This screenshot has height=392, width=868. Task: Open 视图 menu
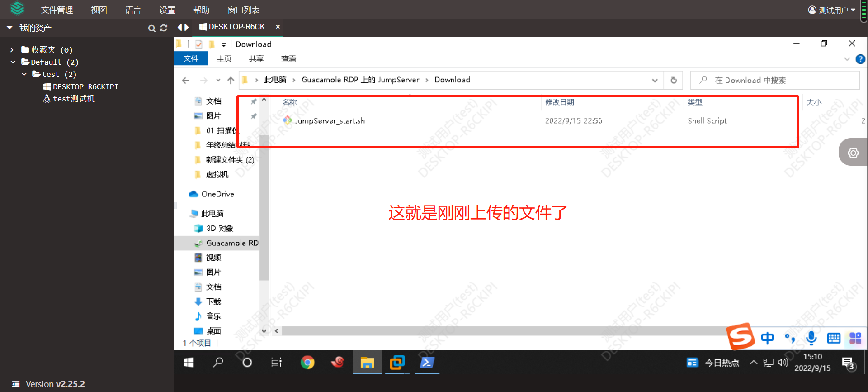tap(99, 10)
